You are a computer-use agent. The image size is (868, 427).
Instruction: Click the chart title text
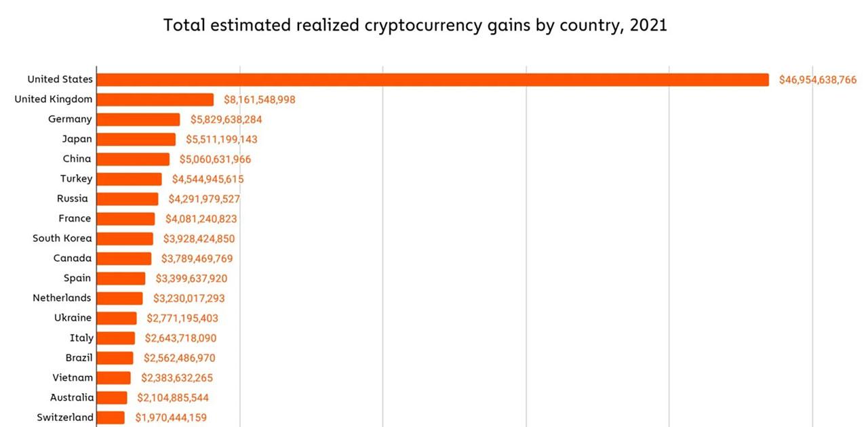coord(415,26)
